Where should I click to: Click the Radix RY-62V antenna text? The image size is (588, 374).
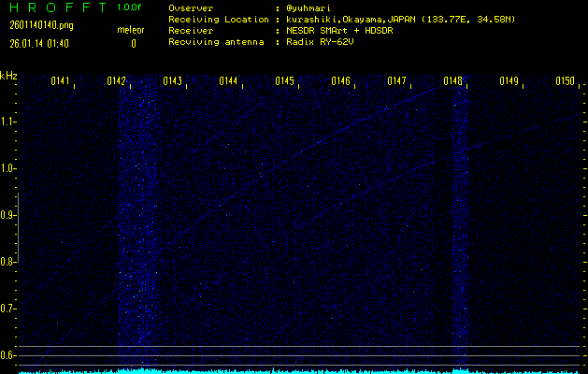point(320,42)
